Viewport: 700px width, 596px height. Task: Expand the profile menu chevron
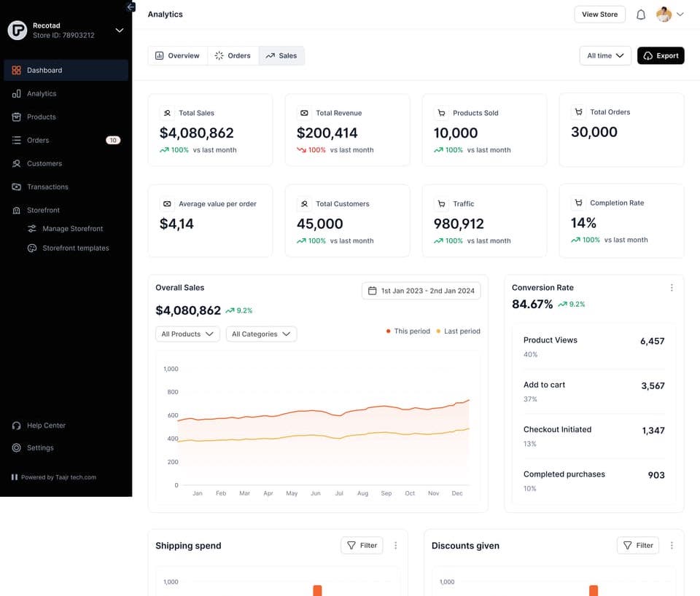680,15
